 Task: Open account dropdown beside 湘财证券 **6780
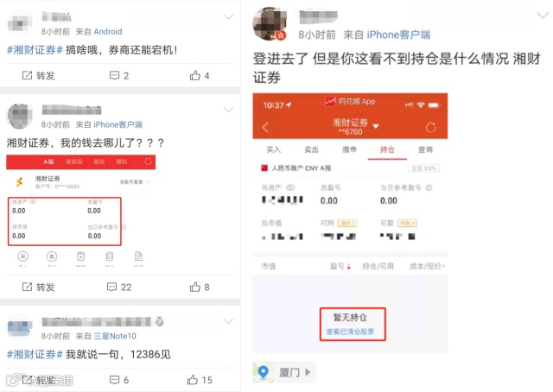click(x=376, y=126)
